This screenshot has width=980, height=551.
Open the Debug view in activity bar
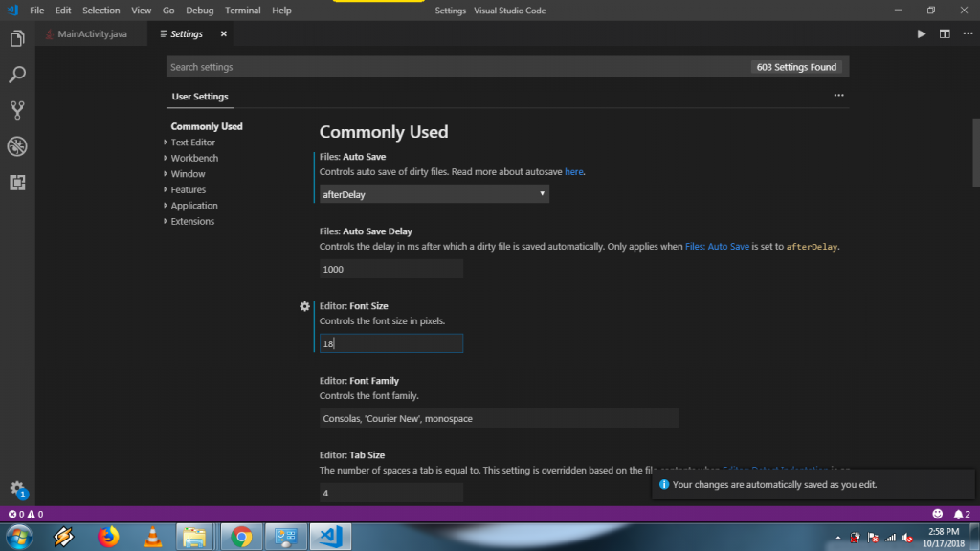coord(17,146)
